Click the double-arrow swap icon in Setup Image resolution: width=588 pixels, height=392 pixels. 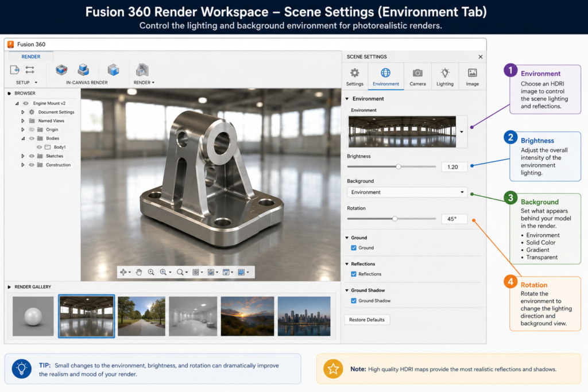(x=30, y=69)
